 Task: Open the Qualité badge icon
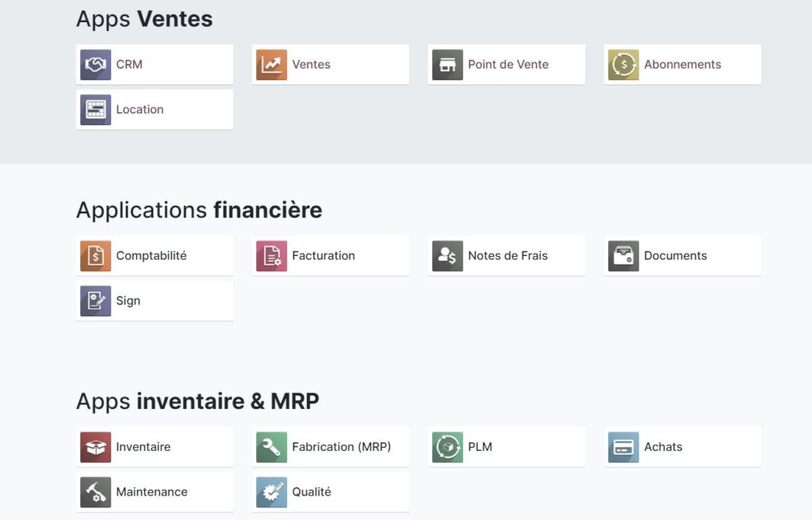(x=270, y=491)
